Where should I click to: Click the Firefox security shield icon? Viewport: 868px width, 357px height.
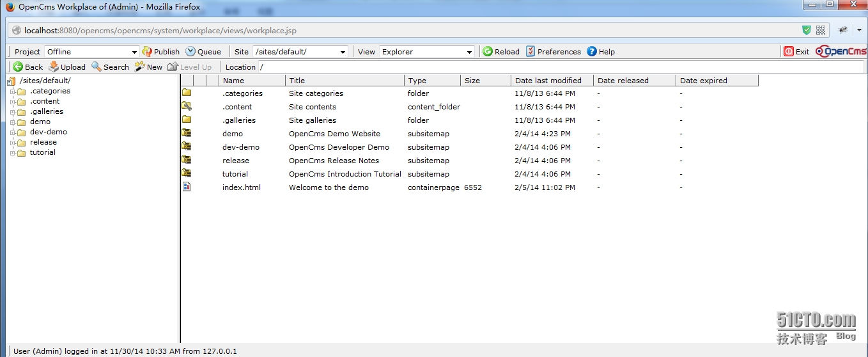tap(807, 30)
